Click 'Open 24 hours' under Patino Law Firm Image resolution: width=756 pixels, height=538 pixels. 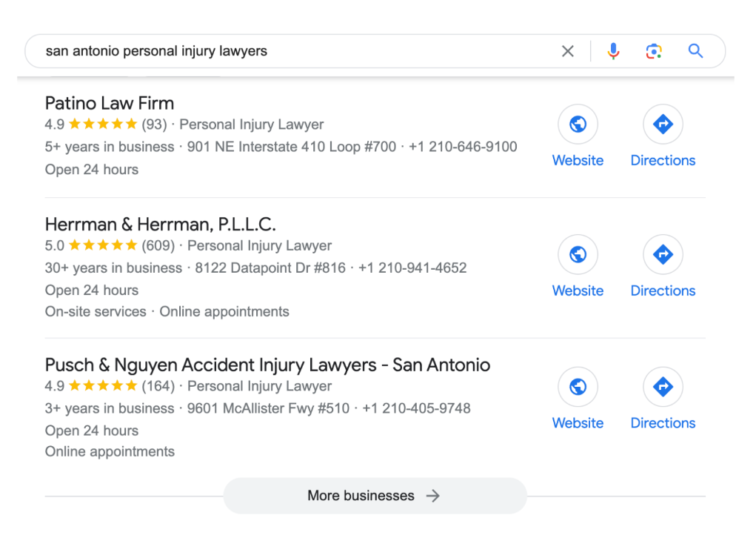tap(92, 170)
